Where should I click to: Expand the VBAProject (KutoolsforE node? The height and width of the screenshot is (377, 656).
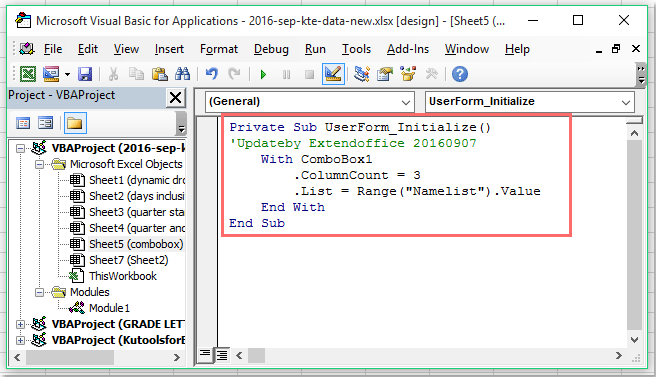(x=20, y=340)
